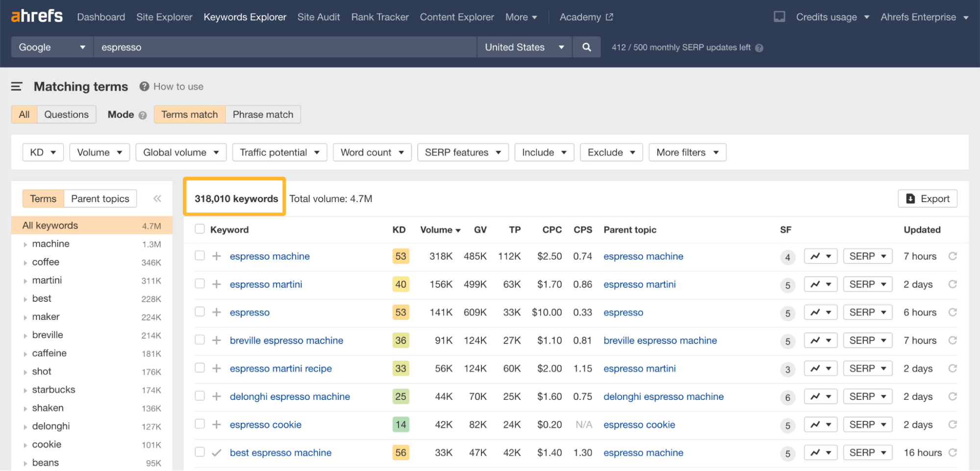
Task: Open the United States location dropdown
Action: point(524,47)
